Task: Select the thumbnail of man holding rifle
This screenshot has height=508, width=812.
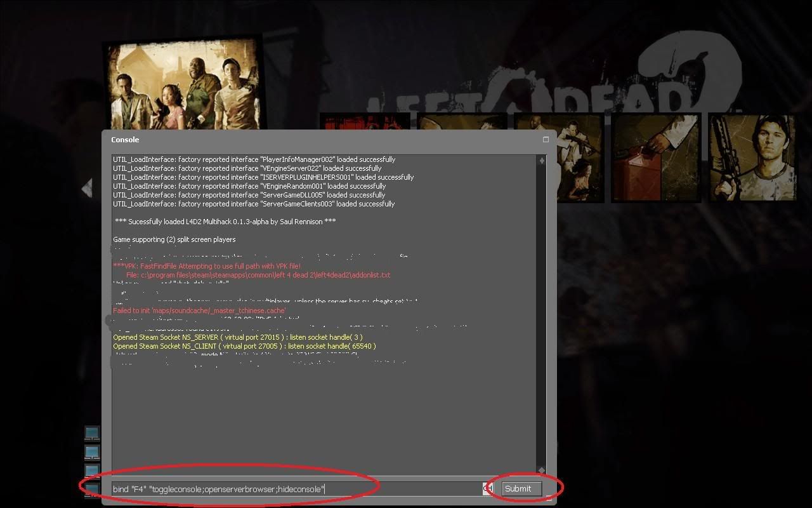Action: (752, 157)
